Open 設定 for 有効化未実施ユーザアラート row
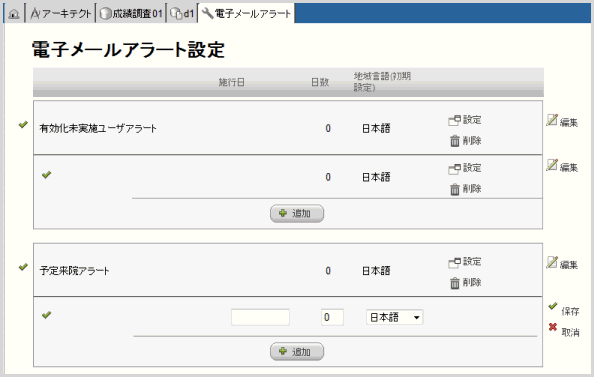Viewport: 594px width, 377px height. (465, 120)
